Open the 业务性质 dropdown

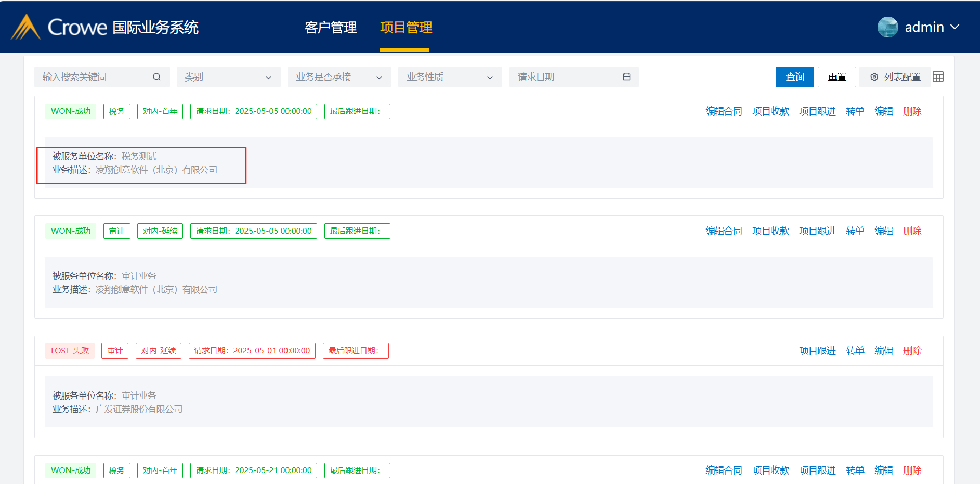coord(450,77)
